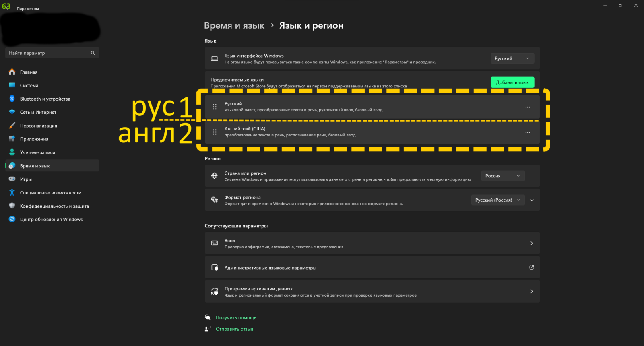Screen dimensions: 644x346
Task: Click the Регион section heading
Action: (213, 159)
